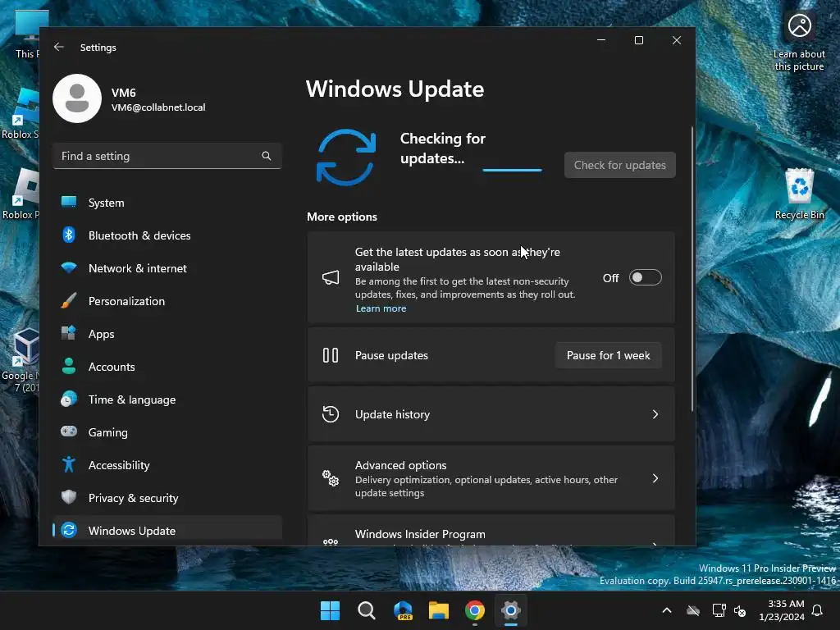Open the Windows Start menu
The height and width of the screenshot is (630, 840).
[330, 610]
